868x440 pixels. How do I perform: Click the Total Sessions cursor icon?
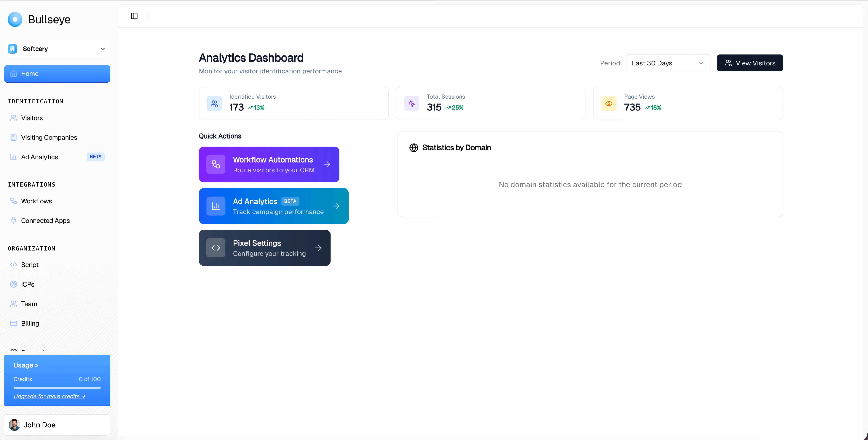[x=411, y=103]
